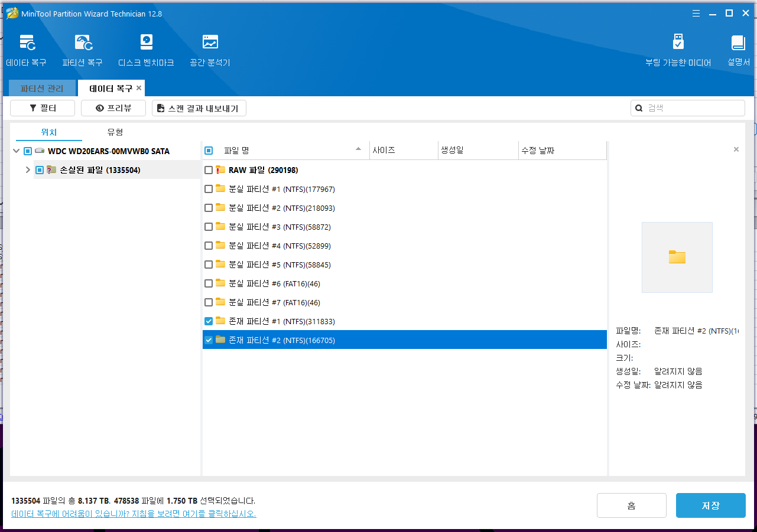Viewport: 757px width, 532px height.
Task: Check the 분실 파티션 #3 checkbox
Action: 209,227
